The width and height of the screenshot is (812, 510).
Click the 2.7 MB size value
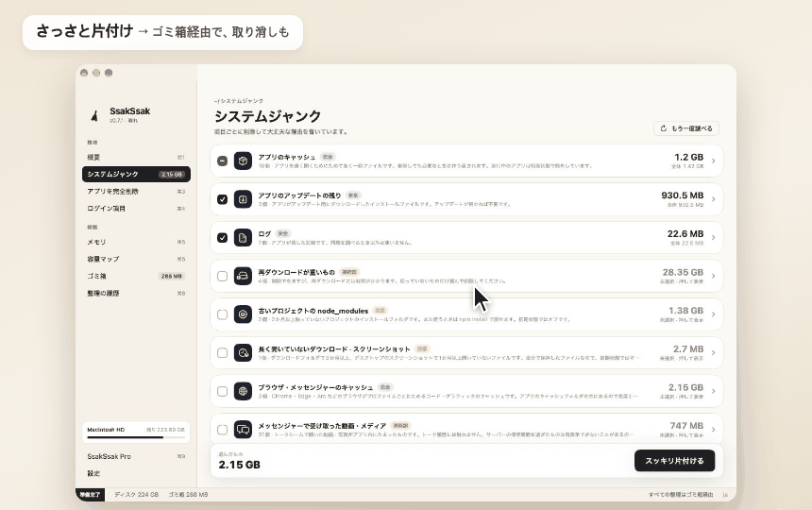[688, 348]
